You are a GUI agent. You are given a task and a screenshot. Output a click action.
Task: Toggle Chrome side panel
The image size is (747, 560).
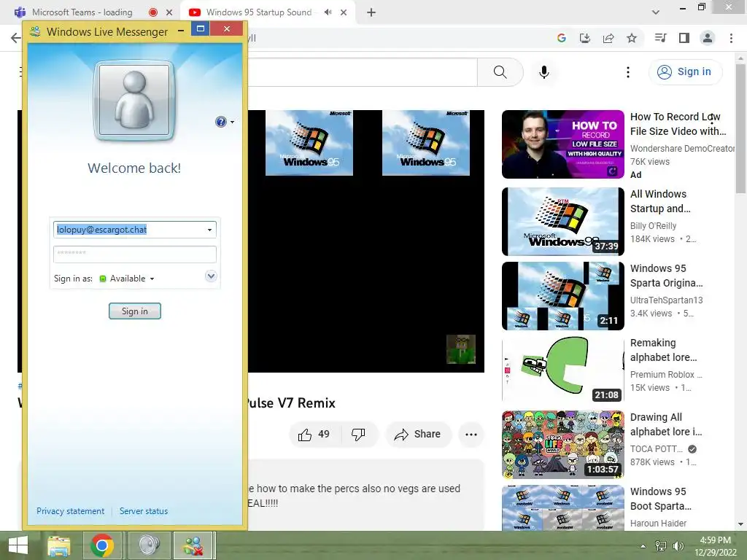click(684, 38)
